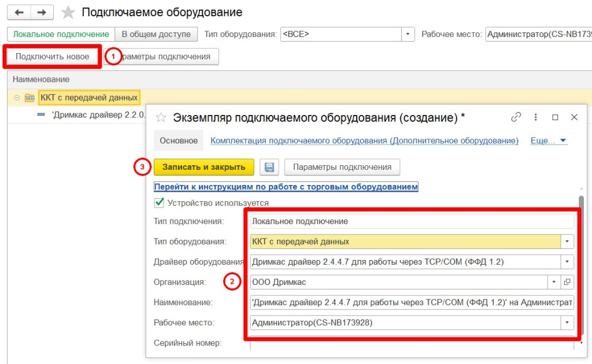Add main page to favorites star

(68, 13)
